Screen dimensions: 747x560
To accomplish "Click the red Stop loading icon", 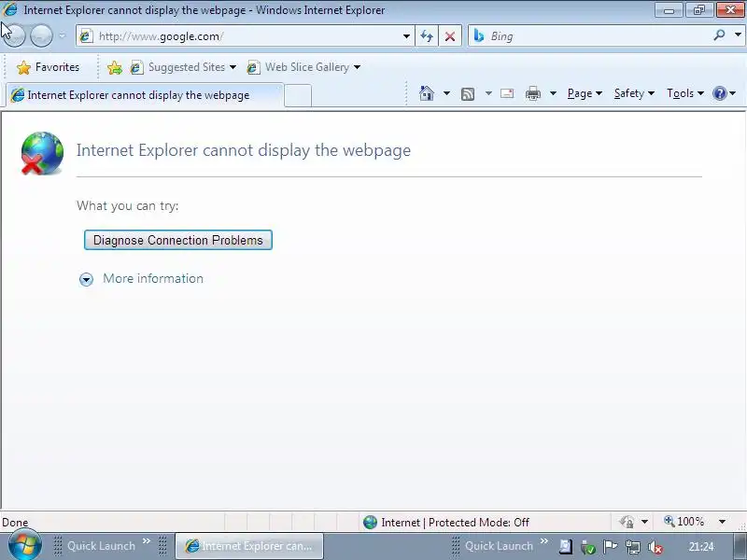I will pyautogui.click(x=450, y=36).
